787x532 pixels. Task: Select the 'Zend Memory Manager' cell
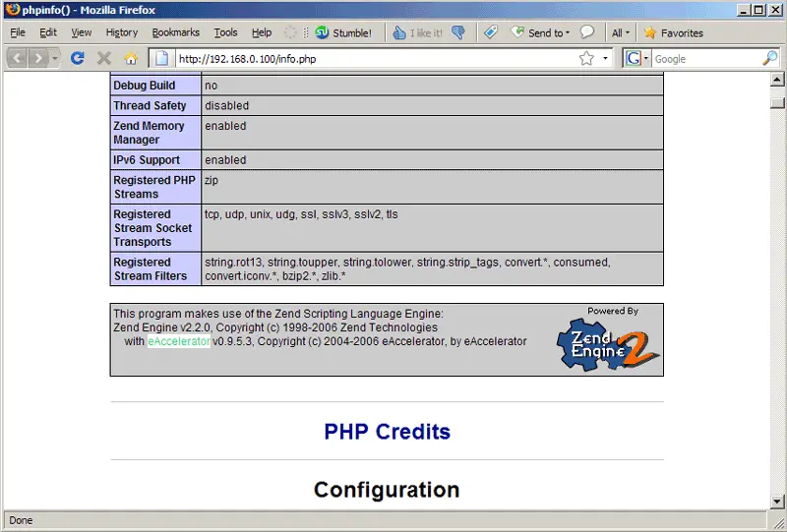(x=155, y=133)
